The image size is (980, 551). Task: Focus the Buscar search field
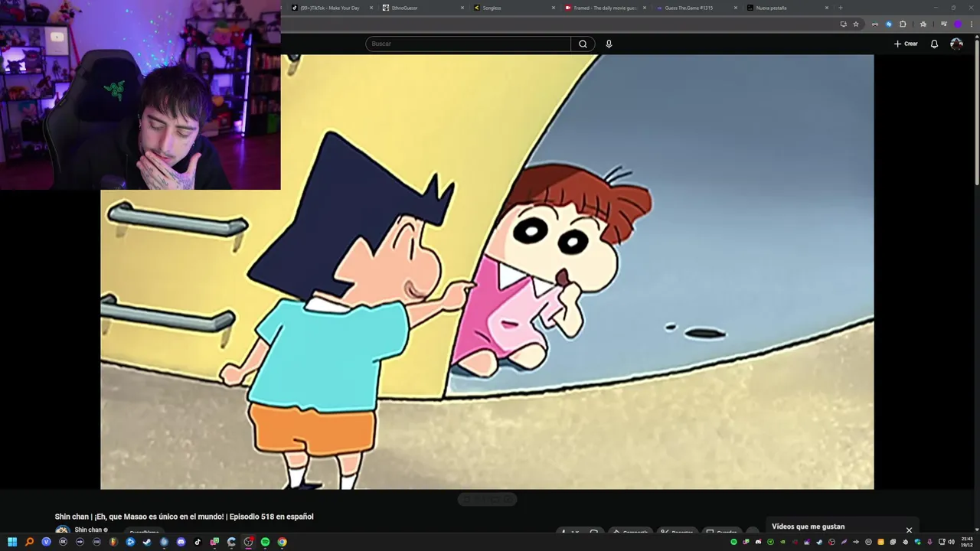pos(468,44)
